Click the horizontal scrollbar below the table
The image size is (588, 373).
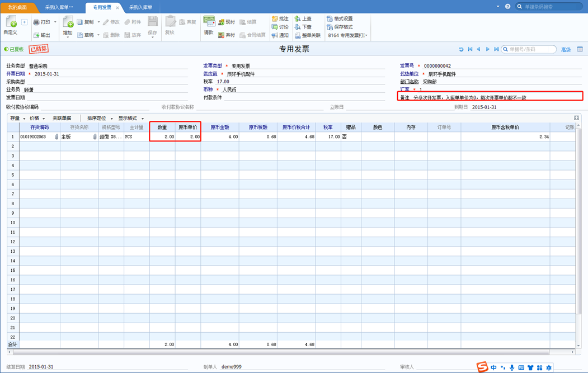[281, 352]
